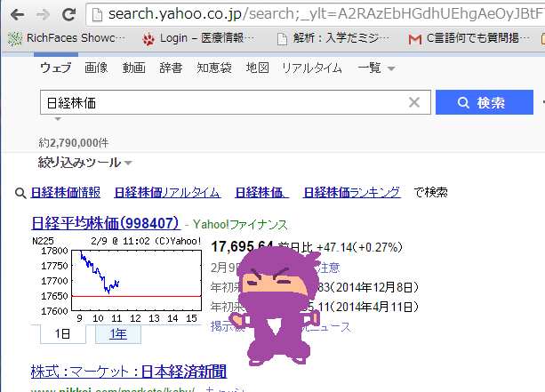Select the 1年 chart tab
The width and height of the screenshot is (545, 392).
tap(118, 334)
